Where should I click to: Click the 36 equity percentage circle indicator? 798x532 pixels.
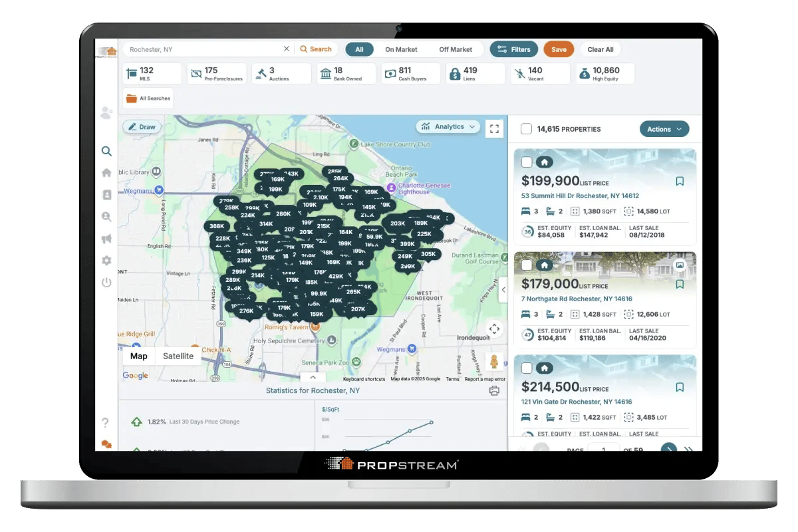coord(527,232)
